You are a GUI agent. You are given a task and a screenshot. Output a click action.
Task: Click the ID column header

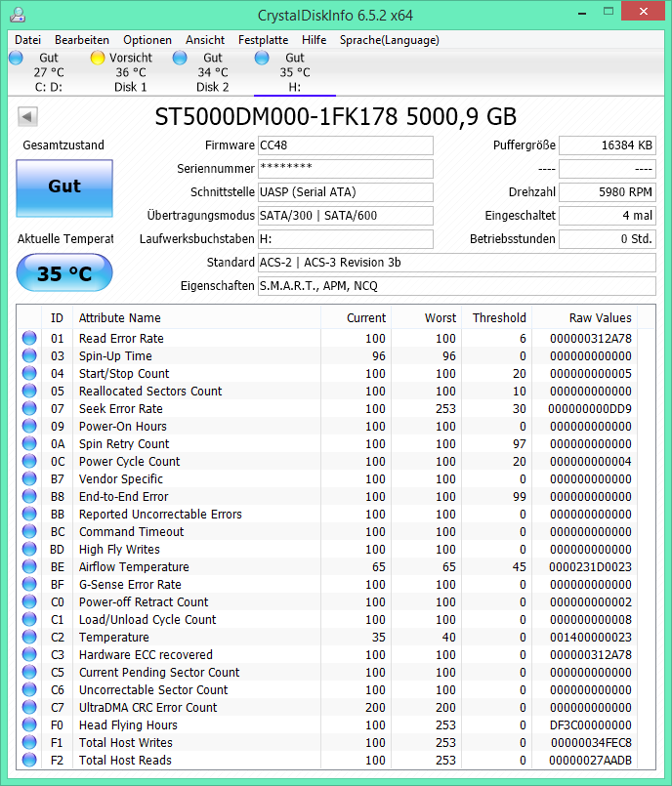(x=57, y=317)
